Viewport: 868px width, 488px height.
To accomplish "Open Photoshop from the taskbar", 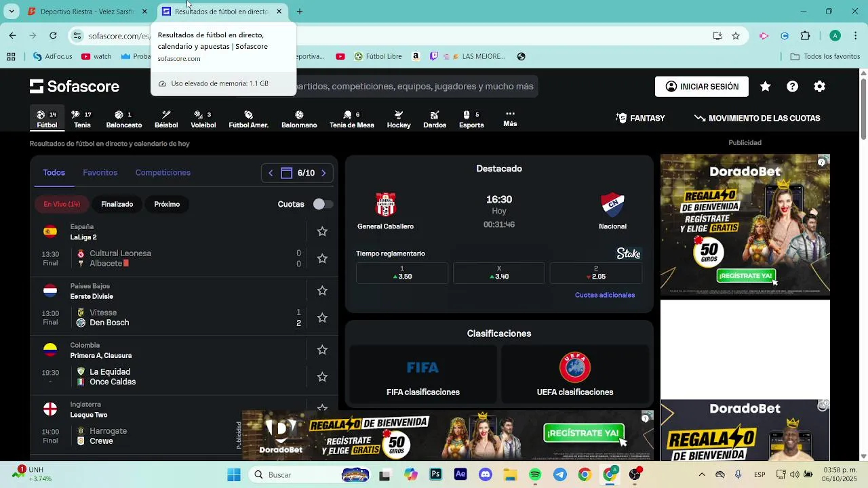I will click(x=435, y=474).
